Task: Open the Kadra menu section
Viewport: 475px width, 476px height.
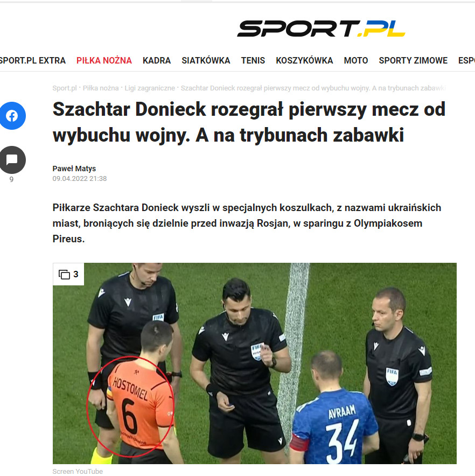Action: coord(157,60)
